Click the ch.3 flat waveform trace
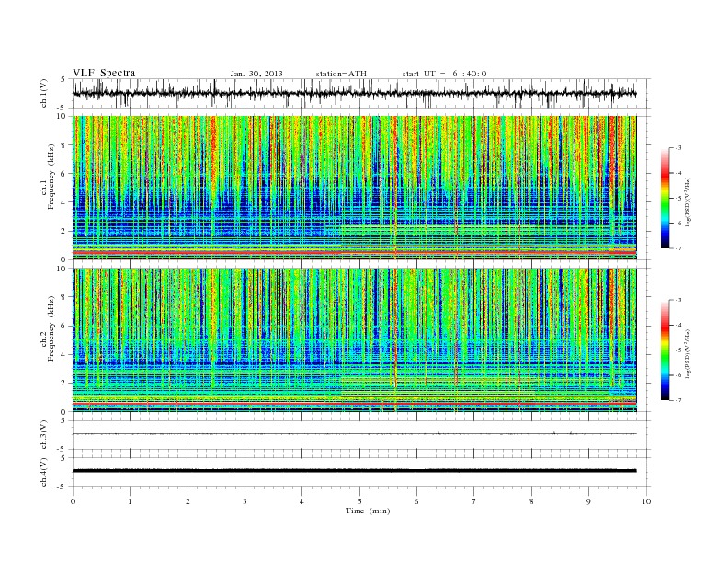728x563 pixels. click(355, 434)
